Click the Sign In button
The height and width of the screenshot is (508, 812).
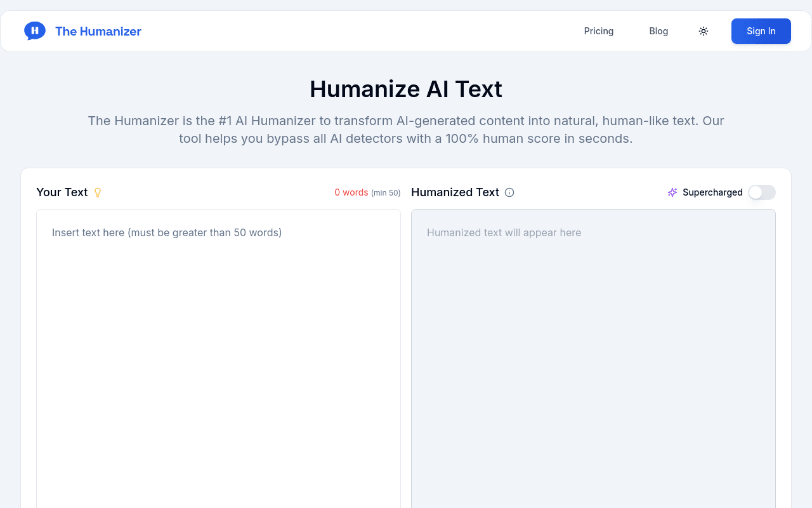761,31
